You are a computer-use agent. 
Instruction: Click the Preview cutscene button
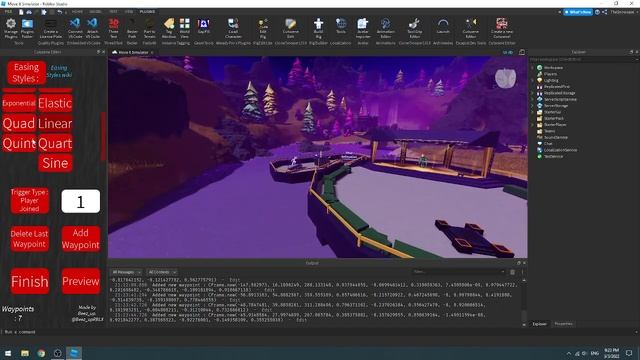coord(81,281)
